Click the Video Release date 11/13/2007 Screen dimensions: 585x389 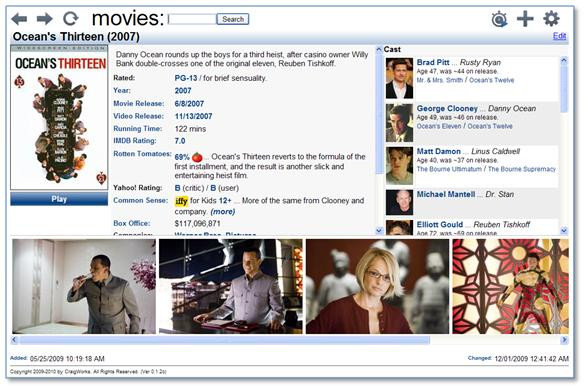(x=193, y=116)
